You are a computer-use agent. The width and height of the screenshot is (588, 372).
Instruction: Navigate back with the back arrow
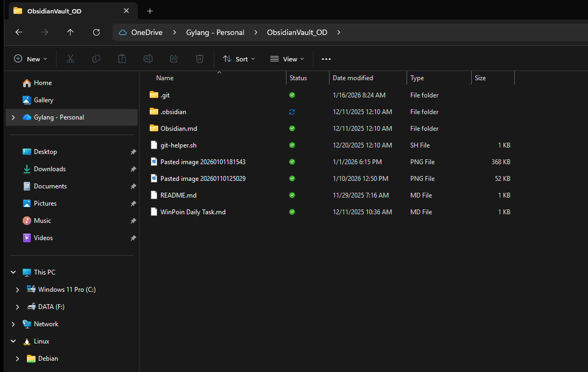(x=19, y=32)
